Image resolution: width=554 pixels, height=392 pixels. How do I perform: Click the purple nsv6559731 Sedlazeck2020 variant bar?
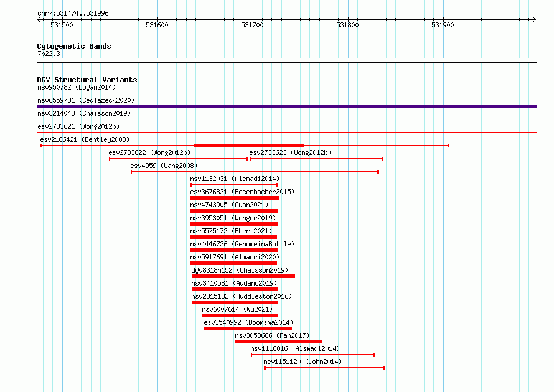[286, 106]
